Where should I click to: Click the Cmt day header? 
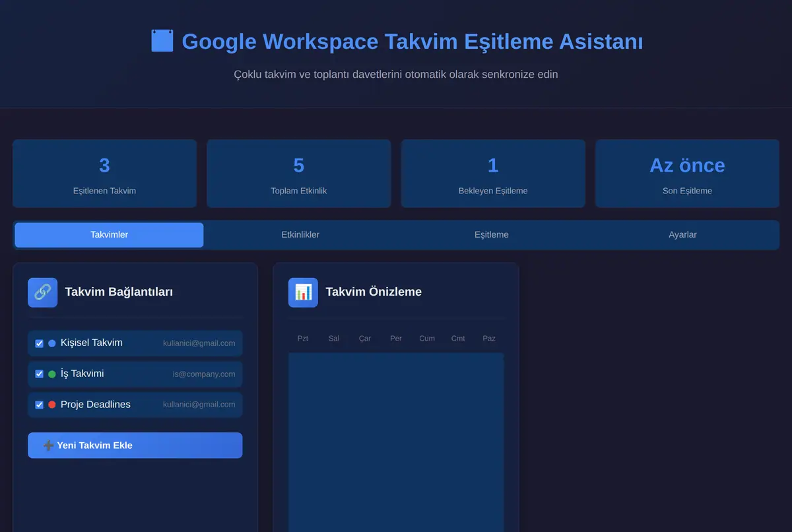tap(458, 339)
